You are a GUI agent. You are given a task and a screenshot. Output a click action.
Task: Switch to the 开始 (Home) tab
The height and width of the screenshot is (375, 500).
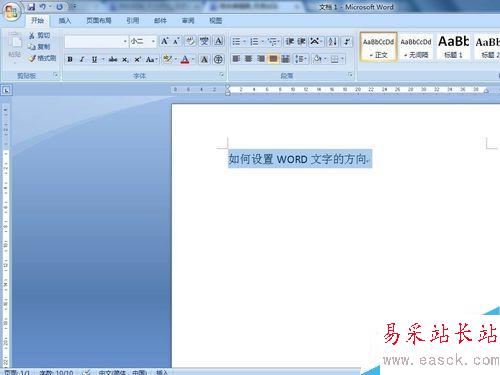37,21
